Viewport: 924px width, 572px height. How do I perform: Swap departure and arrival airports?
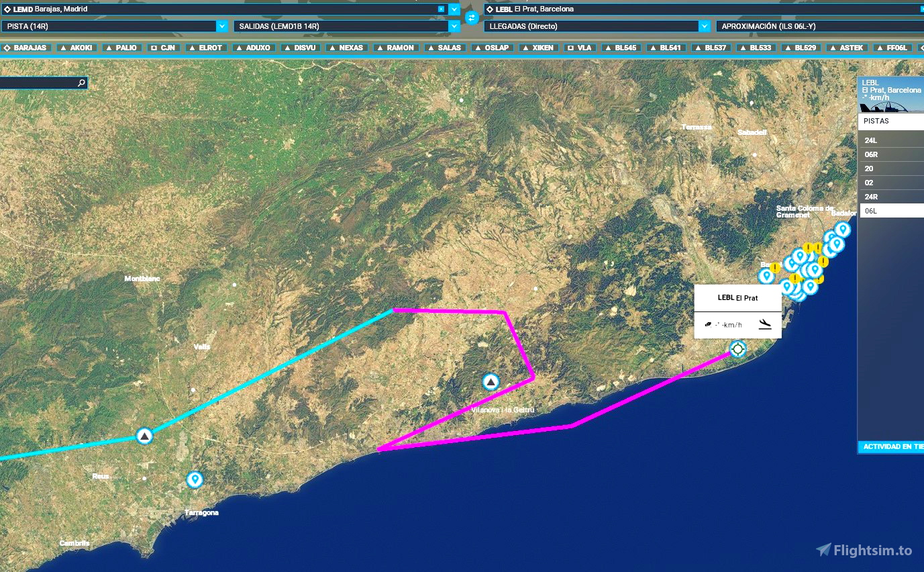click(x=472, y=18)
